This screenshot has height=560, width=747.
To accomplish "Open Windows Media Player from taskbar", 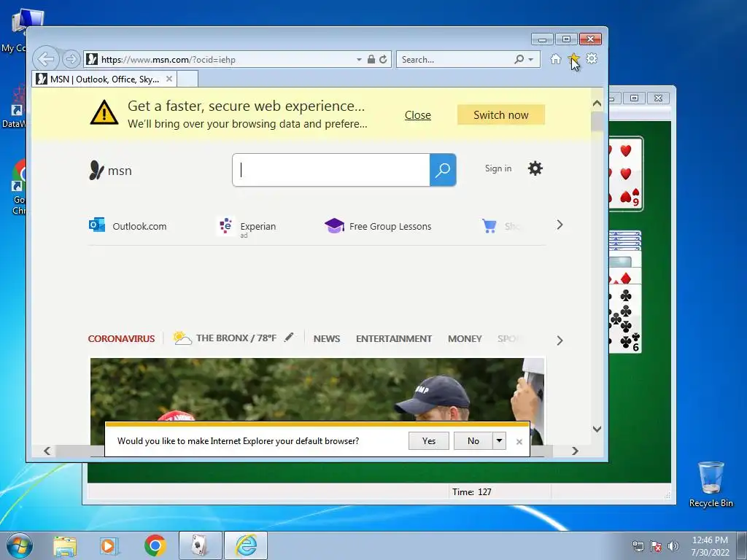I will click(x=109, y=545).
